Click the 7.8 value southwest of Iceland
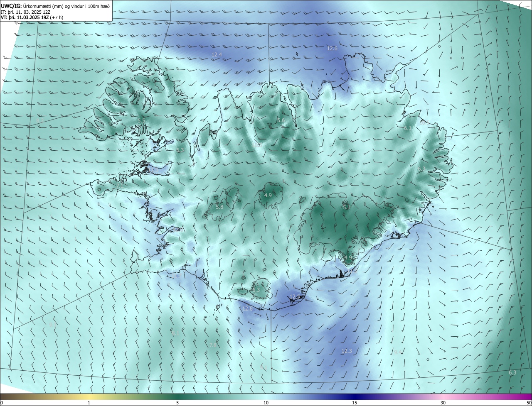The height and width of the screenshot is (406, 532). 213,345
